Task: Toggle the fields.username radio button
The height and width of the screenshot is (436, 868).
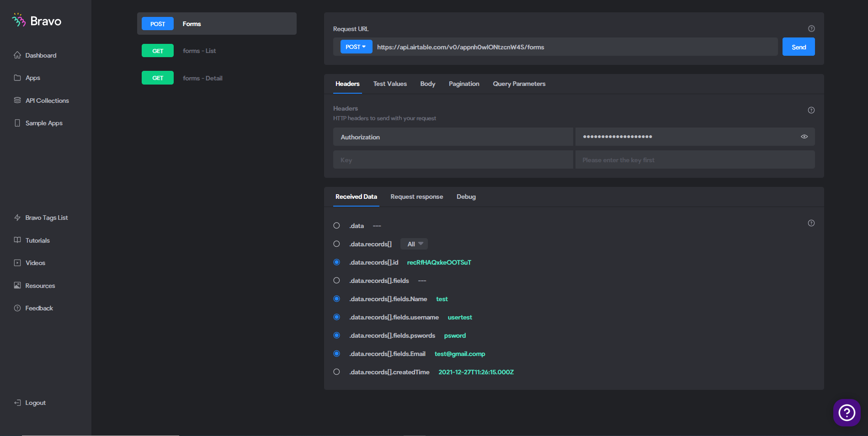Action: tap(337, 317)
